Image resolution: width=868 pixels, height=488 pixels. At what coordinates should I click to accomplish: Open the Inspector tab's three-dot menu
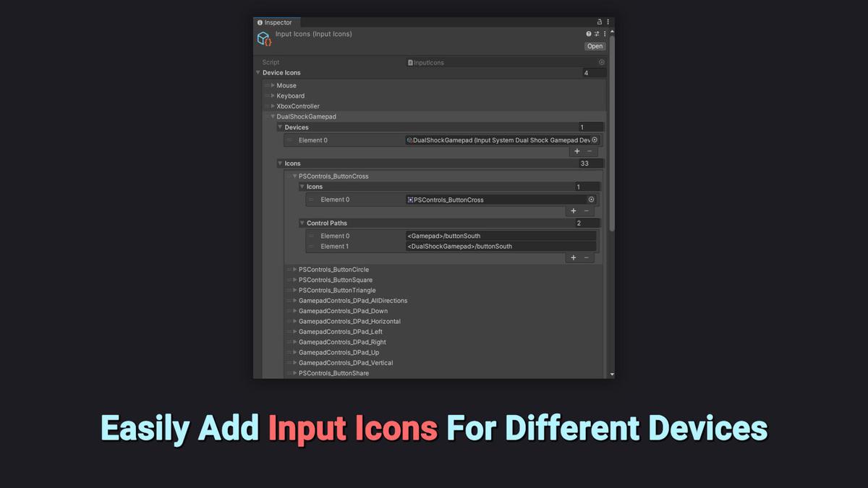[x=608, y=22]
